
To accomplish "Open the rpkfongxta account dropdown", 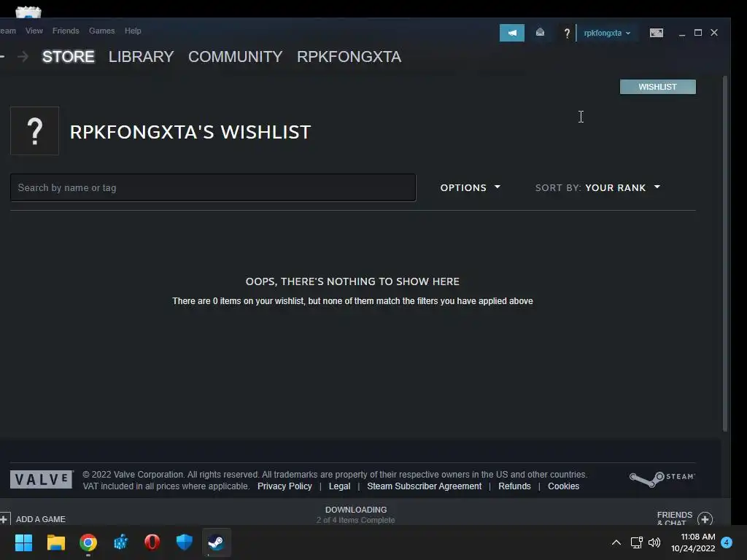I will [607, 33].
